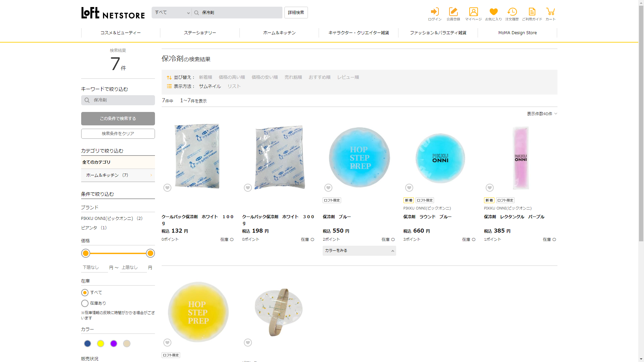Open the すべて search category dropdown
This screenshot has width=644, height=362.
coord(172,13)
